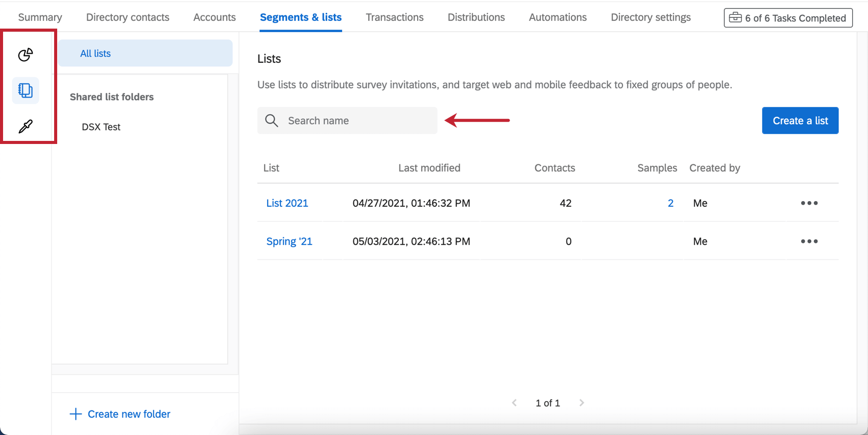Switch to the Directory contacts tab
Screen dimensions: 868x435
pos(128,17)
